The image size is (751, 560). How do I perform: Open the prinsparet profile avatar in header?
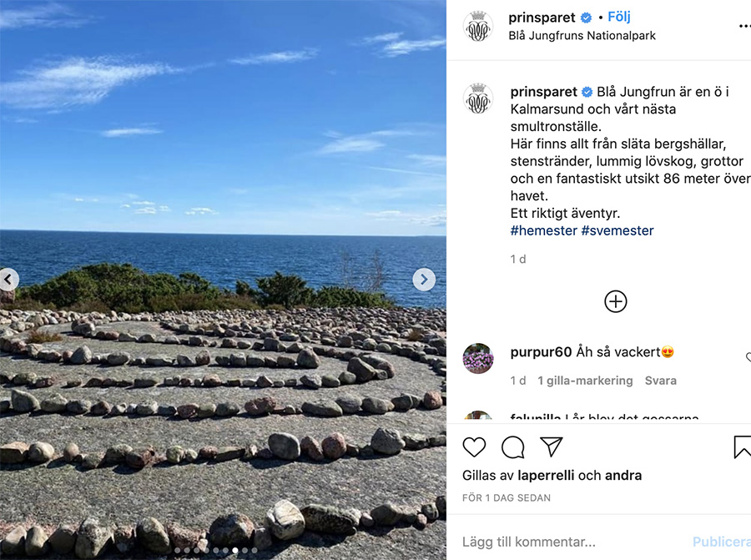(x=478, y=27)
